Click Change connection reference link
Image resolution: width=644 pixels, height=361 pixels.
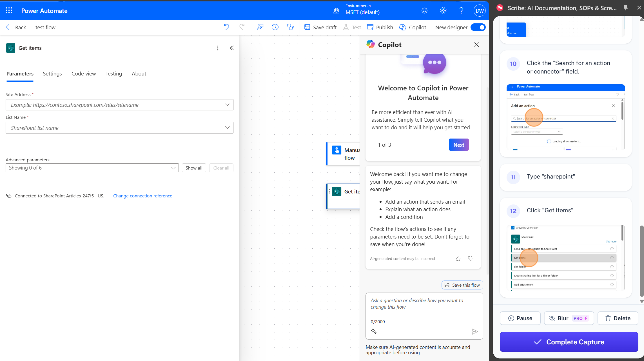point(142,196)
